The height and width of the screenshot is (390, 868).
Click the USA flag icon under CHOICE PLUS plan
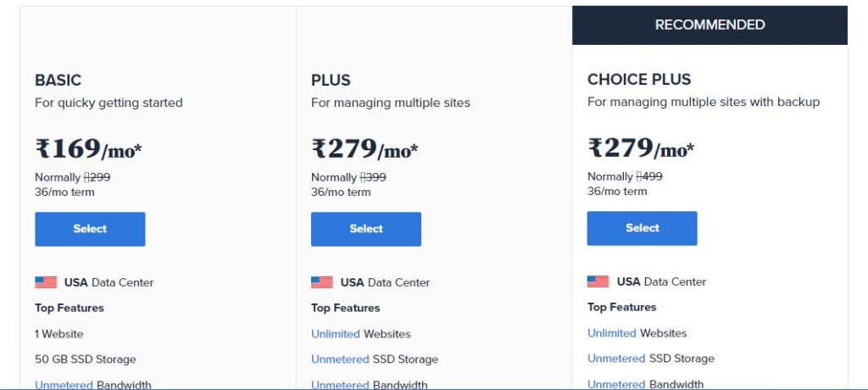(x=598, y=281)
